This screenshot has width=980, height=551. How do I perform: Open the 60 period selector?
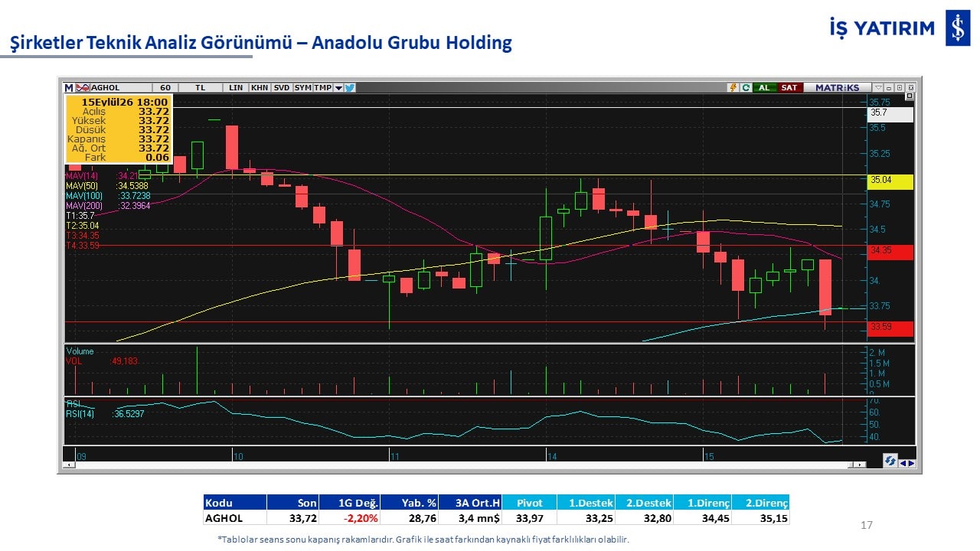pos(165,87)
